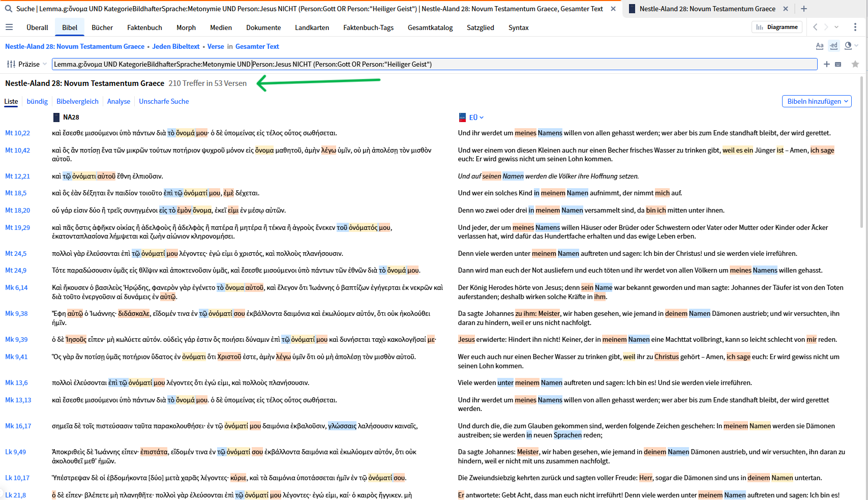Toggle the -ed word-ending match option
This screenshot has width=868, height=500.
pyautogui.click(x=833, y=45)
